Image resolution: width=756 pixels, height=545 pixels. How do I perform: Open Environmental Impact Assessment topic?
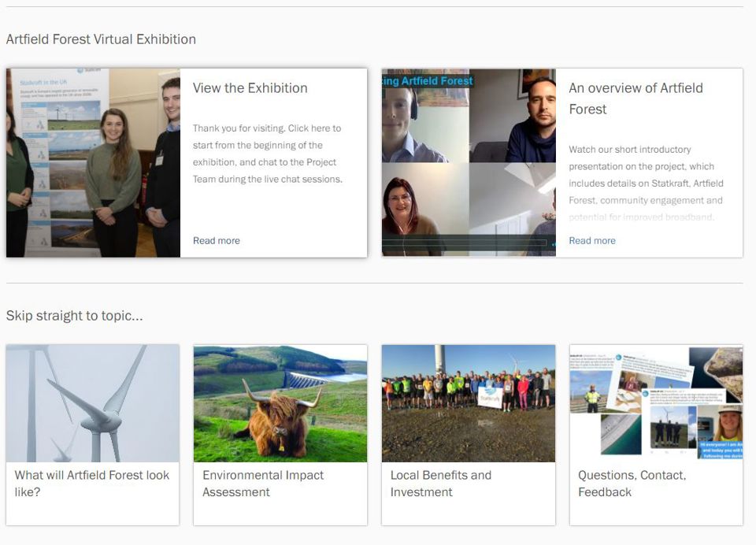click(263, 484)
